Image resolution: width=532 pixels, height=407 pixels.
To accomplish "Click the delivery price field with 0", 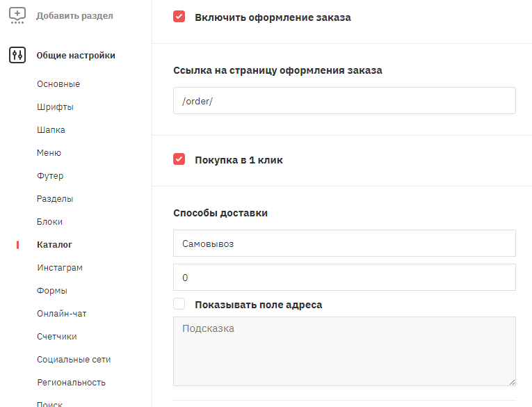I will point(344,277).
